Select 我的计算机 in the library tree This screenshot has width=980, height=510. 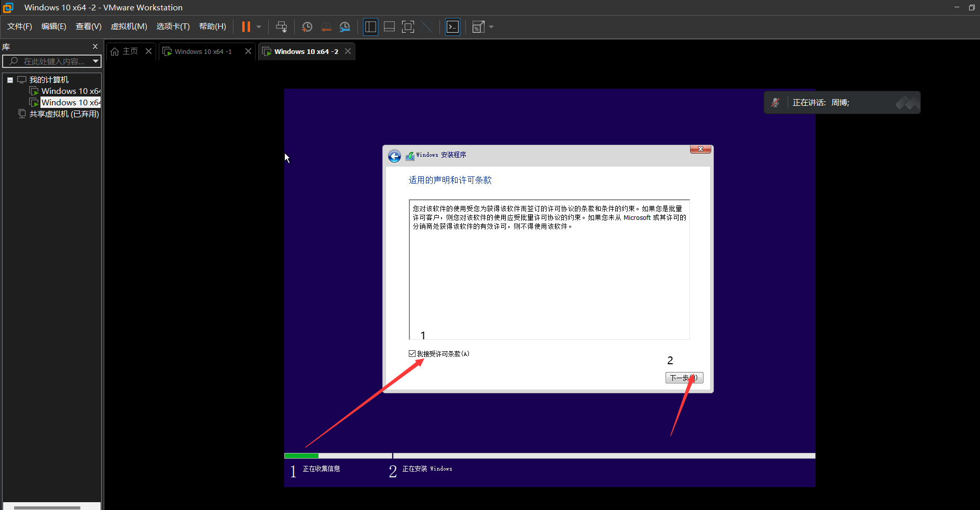coord(49,80)
